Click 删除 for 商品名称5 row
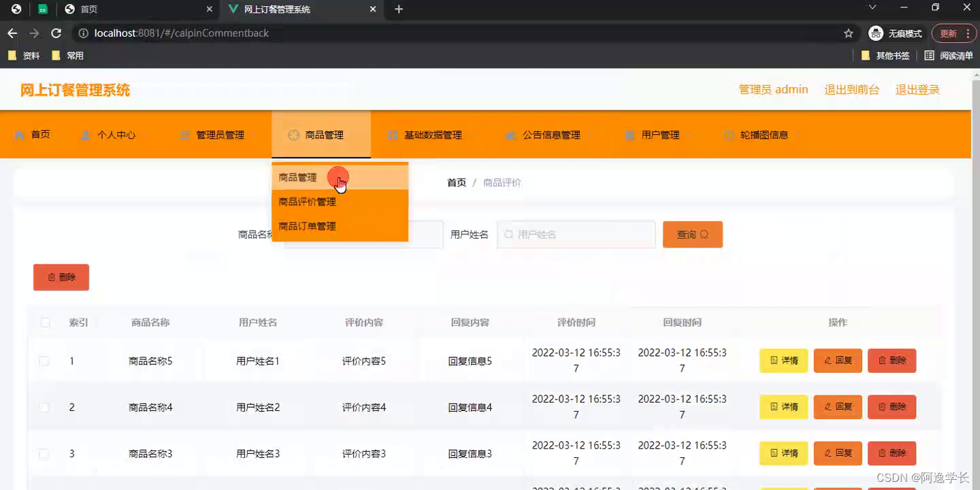Viewport: 980px width, 490px height. tap(892, 361)
